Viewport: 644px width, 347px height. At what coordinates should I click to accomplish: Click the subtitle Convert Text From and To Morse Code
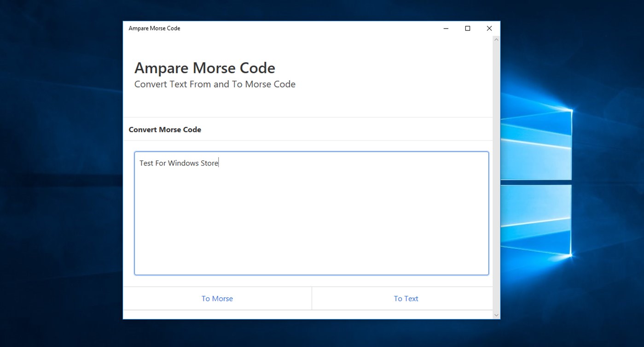pyautogui.click(x=215, y=84)
